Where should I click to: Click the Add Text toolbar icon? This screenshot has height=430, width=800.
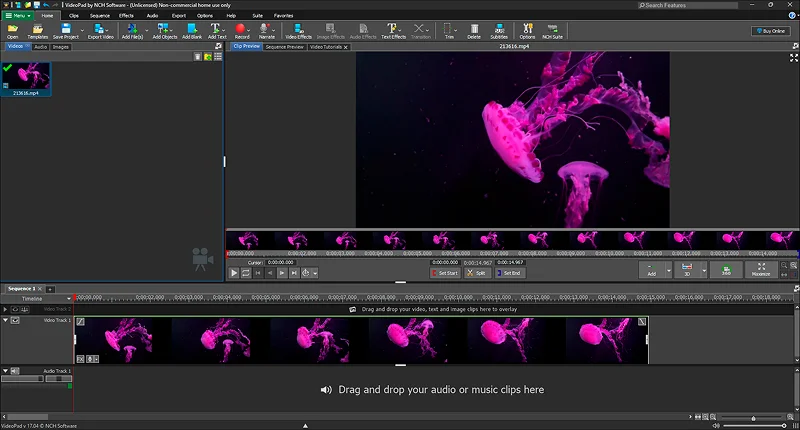(216, 31)
